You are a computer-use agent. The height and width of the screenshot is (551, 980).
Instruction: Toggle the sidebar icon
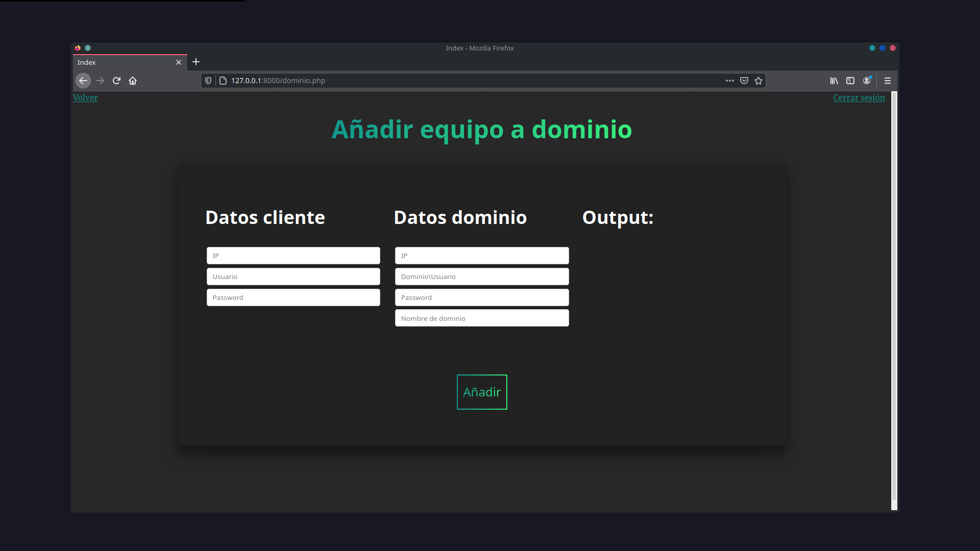851,81
